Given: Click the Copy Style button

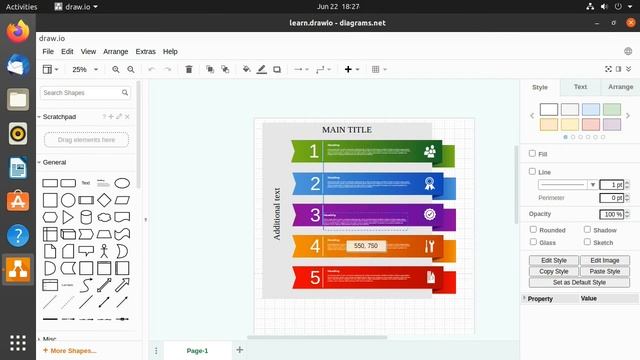Looking at the screenshot, I should pos(554,271).
